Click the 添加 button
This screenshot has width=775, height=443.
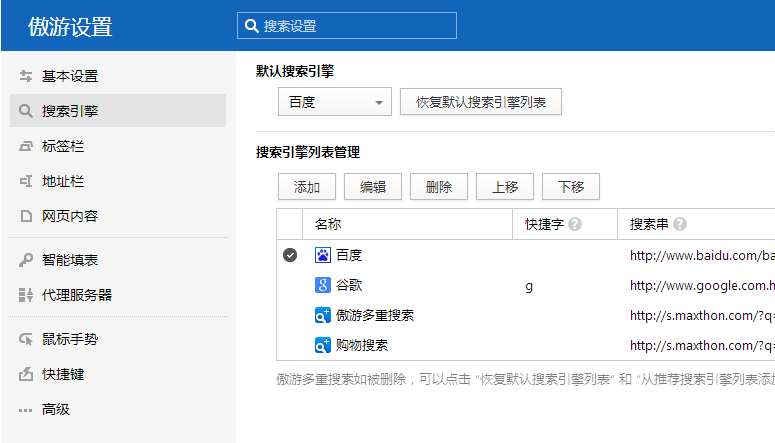tap(307, 187)
